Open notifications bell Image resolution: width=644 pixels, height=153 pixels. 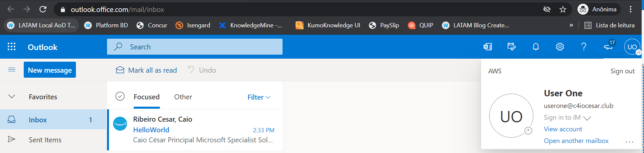[x=536, y=47]
